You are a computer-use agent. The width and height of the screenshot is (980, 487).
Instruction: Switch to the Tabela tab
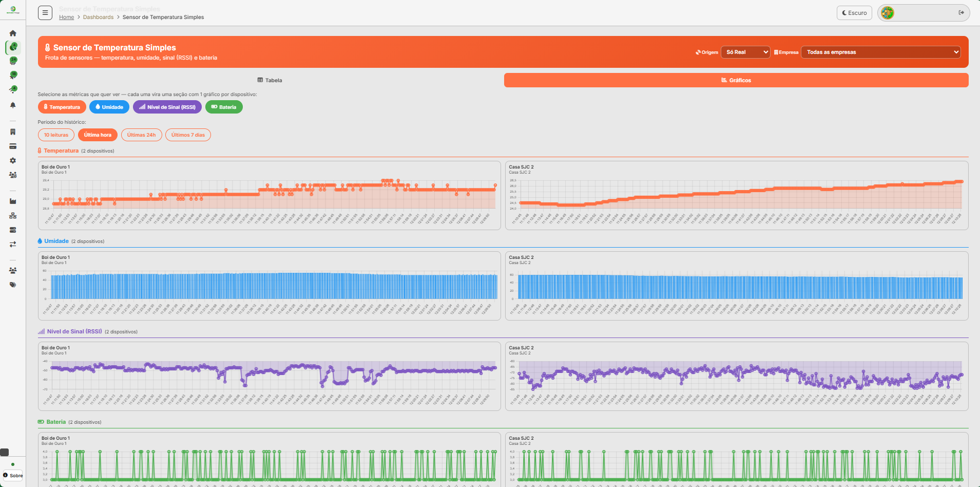tap(270, 80)
